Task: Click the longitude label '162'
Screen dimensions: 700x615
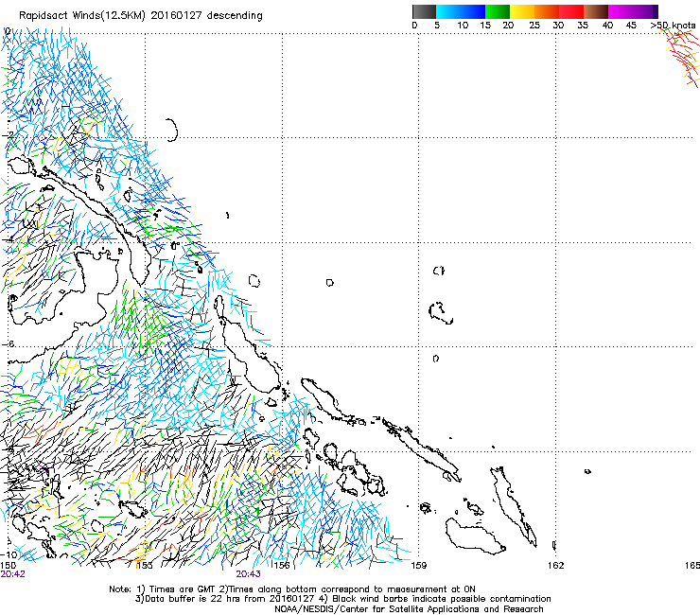Action: click(556, 566)
